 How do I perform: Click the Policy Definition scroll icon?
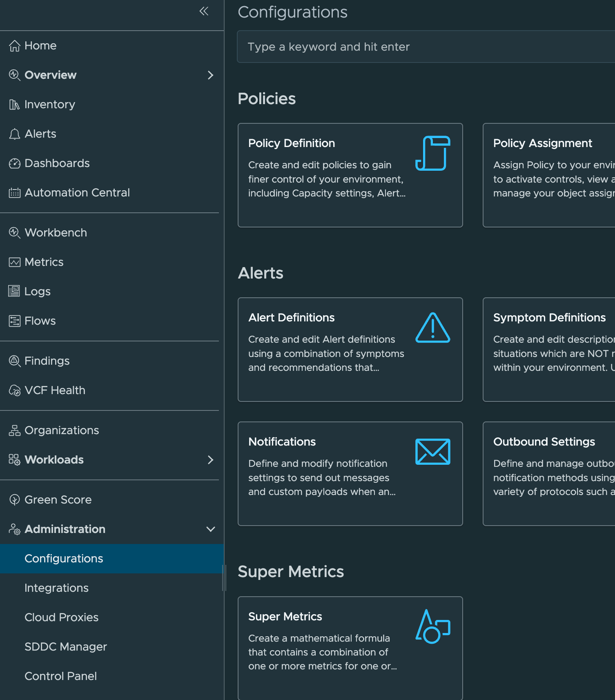tap(433, 153)
